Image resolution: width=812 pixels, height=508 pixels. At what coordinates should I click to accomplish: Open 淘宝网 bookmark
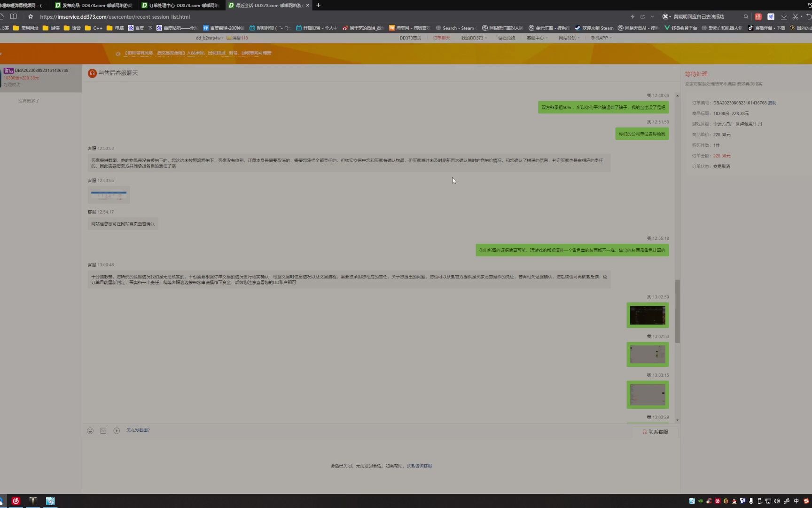(x=409, y=28)
